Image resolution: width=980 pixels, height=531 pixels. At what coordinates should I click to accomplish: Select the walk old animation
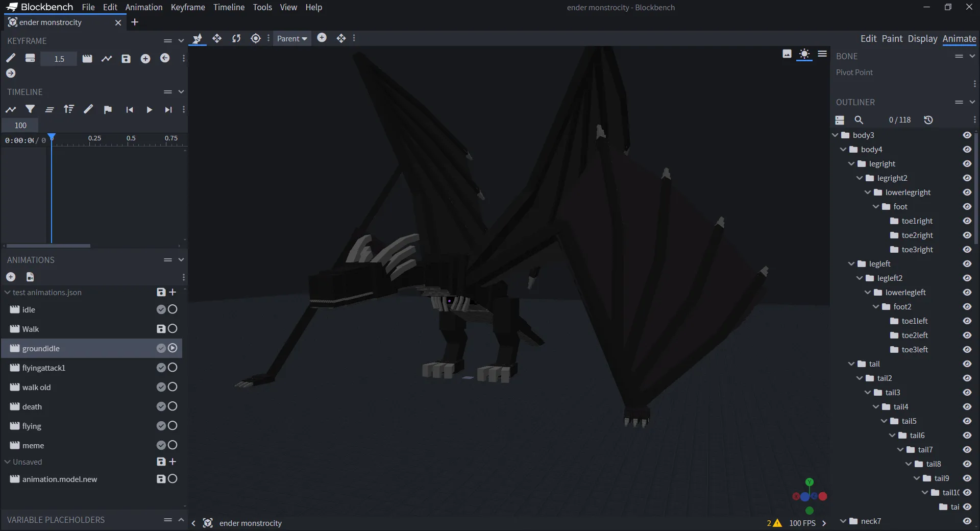tap(92, 387)
